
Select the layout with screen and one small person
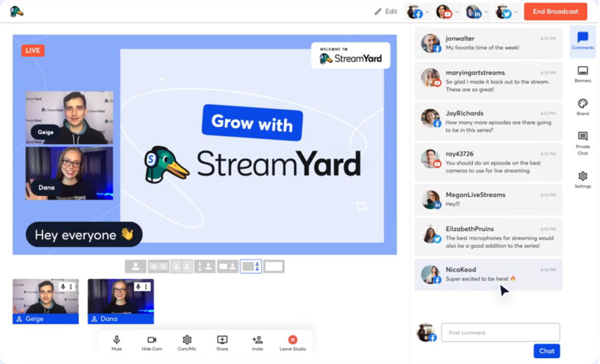[x=228, y=266]
